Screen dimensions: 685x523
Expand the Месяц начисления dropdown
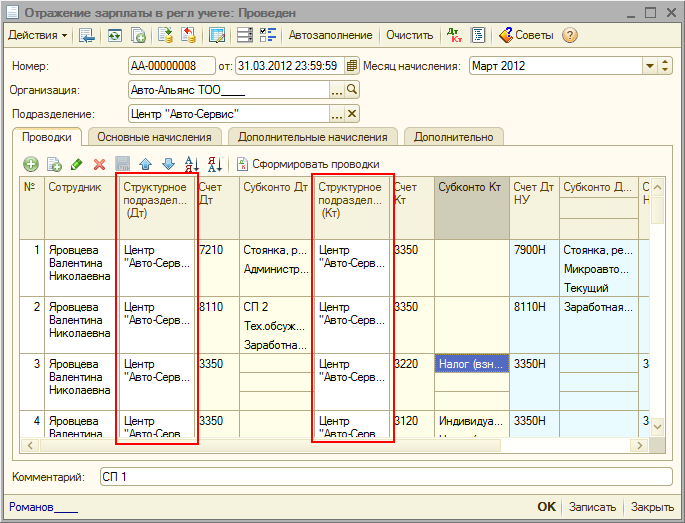651,66
